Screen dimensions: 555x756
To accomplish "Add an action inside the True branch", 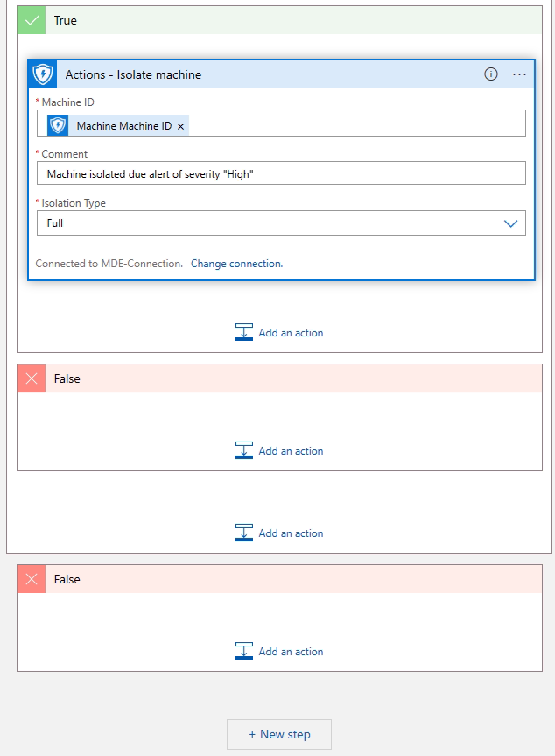I will pyautogui.click(x=279, y=333).
